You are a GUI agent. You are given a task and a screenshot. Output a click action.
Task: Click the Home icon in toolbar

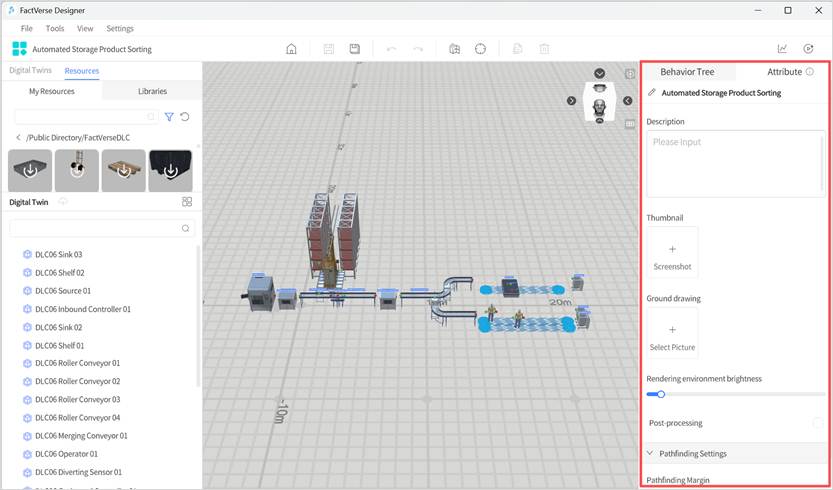tap(291, 48)
